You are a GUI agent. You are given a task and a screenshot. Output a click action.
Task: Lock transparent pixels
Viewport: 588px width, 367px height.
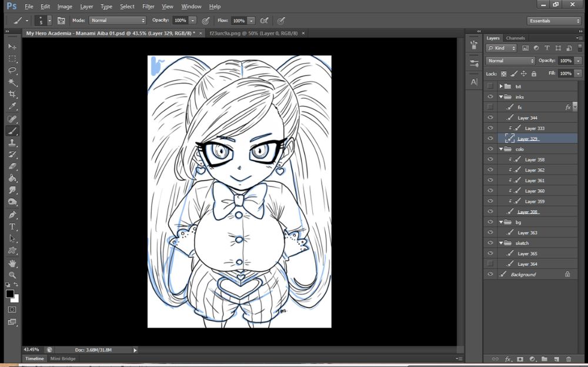coord(504,74)
